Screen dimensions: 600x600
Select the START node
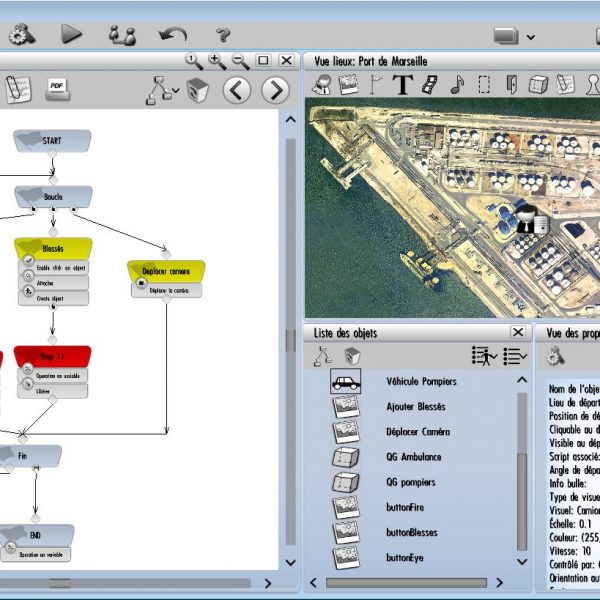coord(52,140)
